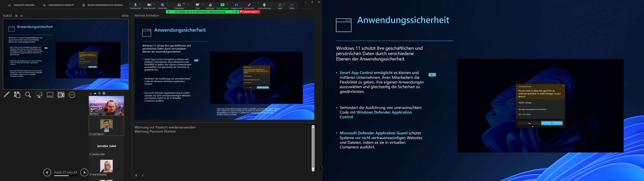Click the shield icon in green share bar
The height and width of the screenshot is (181, 644).
click(x=236, y=12)
